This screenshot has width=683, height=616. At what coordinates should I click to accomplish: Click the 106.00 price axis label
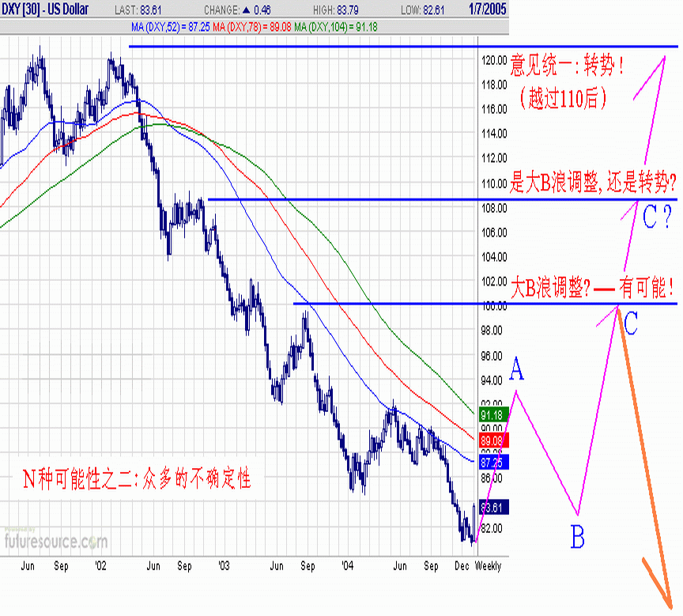494,232
